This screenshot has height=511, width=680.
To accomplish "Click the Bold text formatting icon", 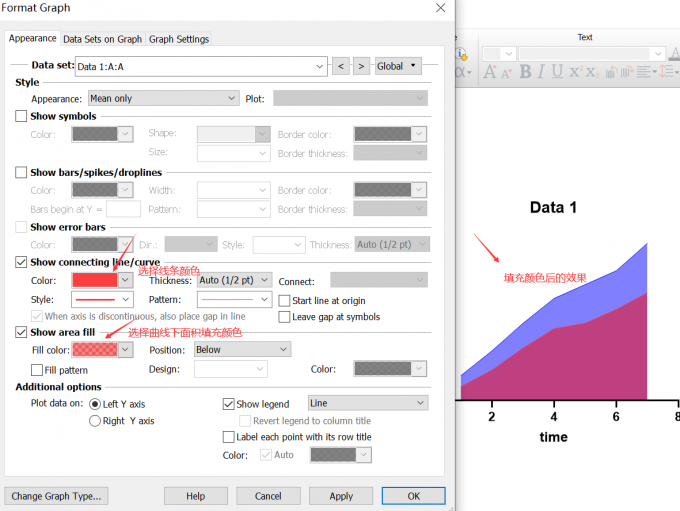I will pyautogui.click(x=525, y=72).
